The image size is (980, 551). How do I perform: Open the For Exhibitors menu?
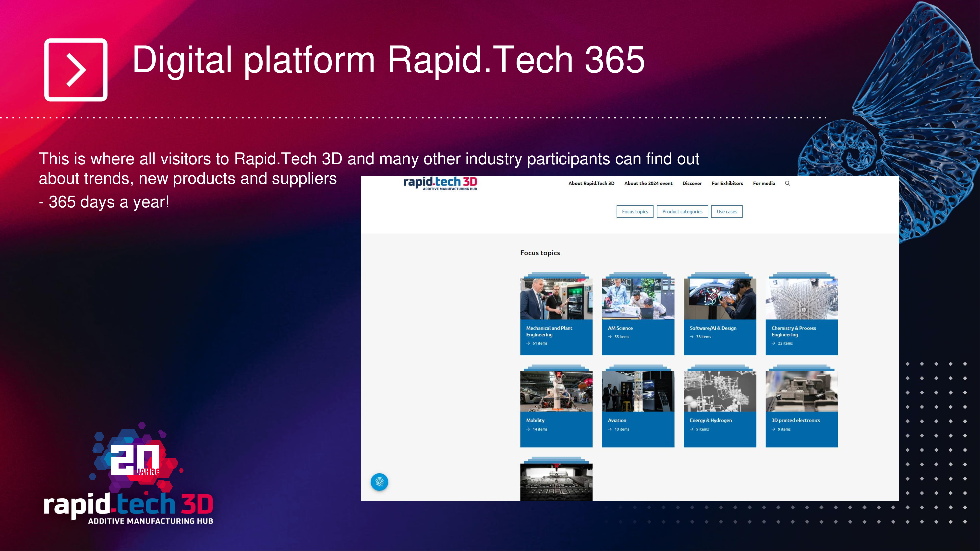727,183
